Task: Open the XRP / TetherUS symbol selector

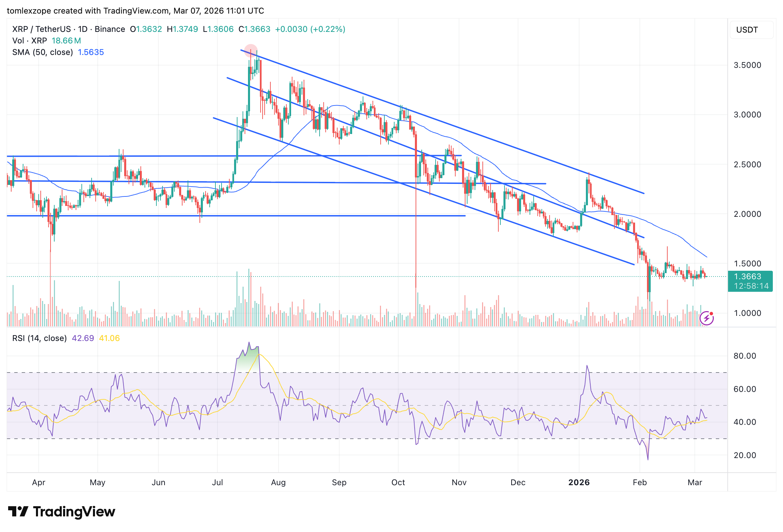Action: (x=42, y=29)
